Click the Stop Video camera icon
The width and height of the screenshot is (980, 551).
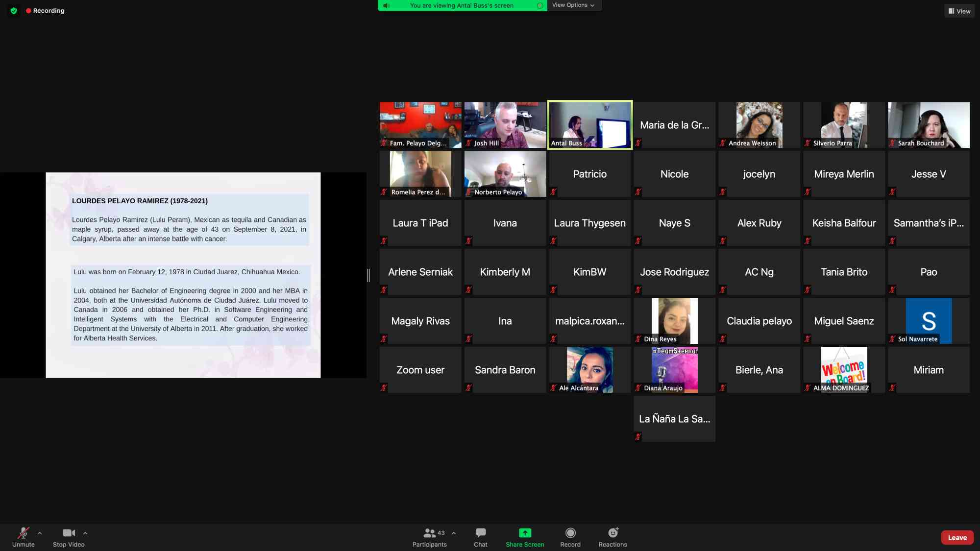[x=69, y=533]
